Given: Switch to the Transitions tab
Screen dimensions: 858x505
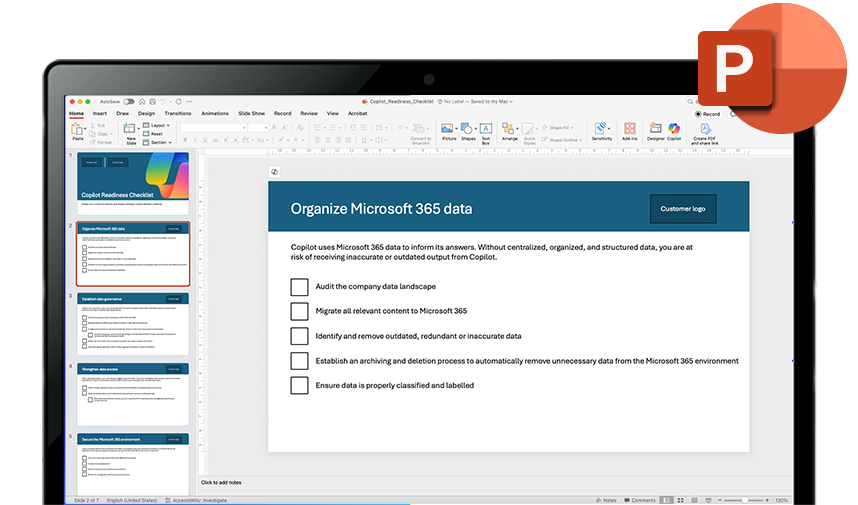Looking at the screenshot, I should (x=178, y=113).
